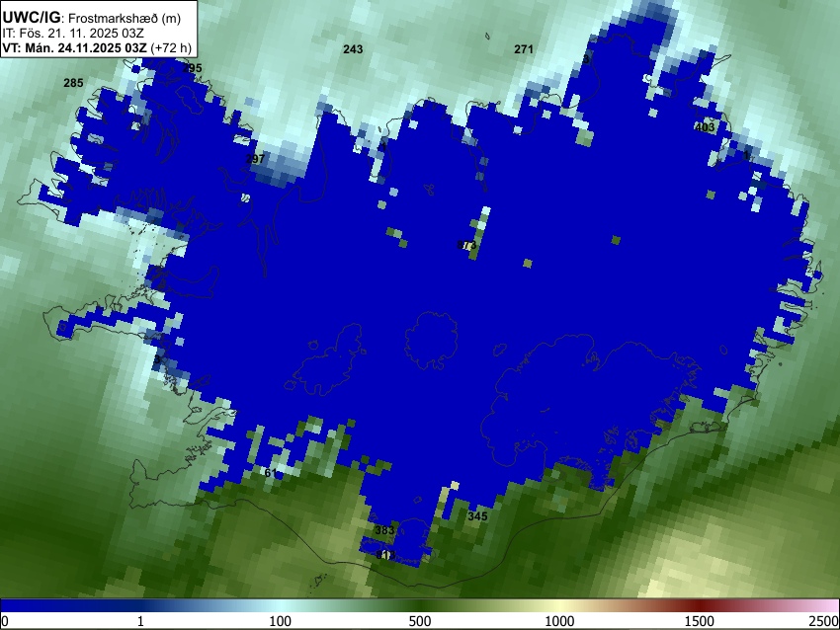840x630 pixels.
Task: Click the pale cyan part of the color bar
Action: click(280, 606)
